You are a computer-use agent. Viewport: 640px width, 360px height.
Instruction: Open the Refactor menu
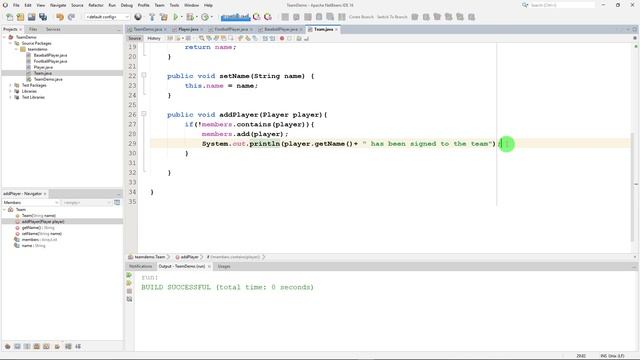click(96, 5)
